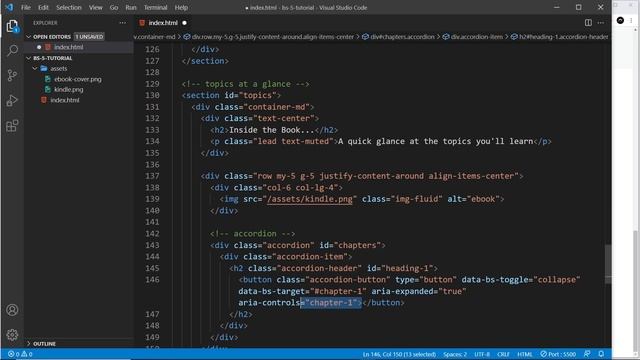
Task: Change Spaces: 2 indentation setting
Action: point(455,354)
